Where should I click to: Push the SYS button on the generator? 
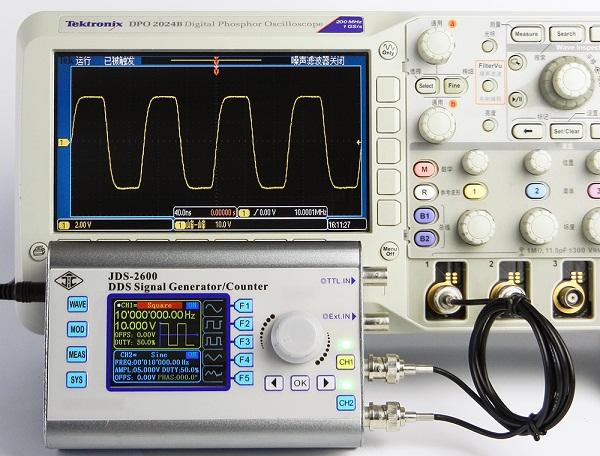click(76, 379)
